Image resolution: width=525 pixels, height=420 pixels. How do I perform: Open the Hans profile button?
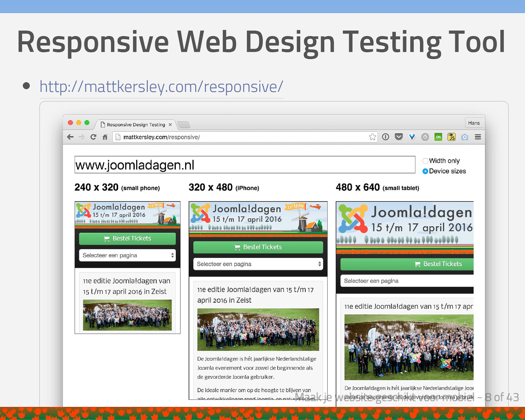pyautogui.click(x=474, y=123)
